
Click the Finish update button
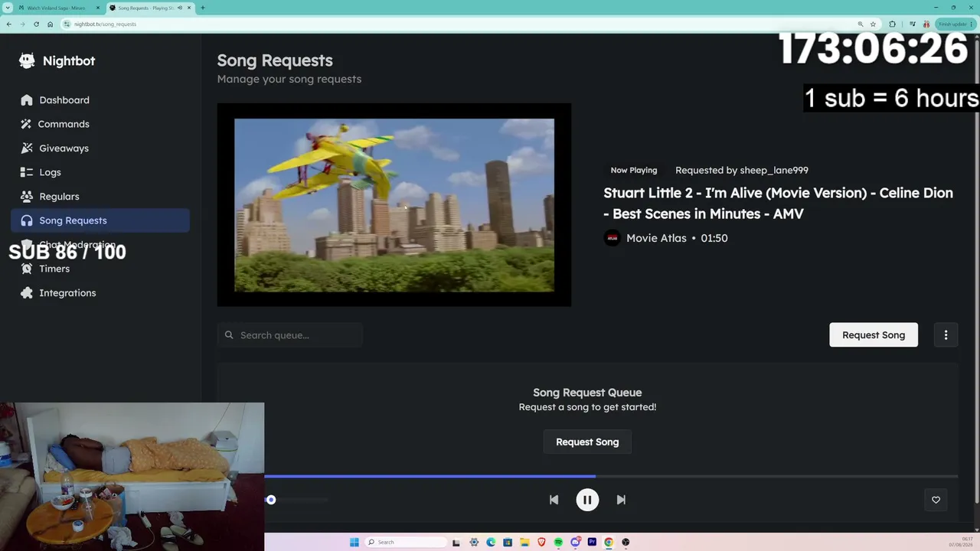tap(955, 24)
